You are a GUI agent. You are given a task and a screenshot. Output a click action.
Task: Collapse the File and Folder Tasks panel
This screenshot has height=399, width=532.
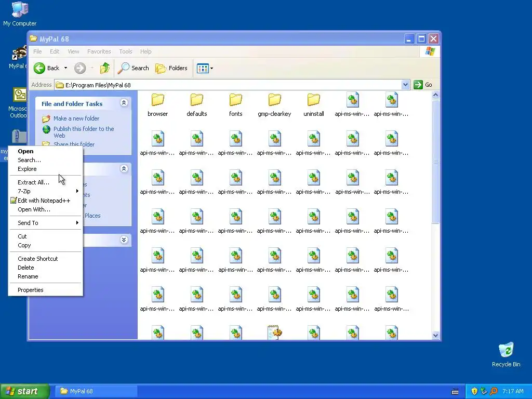(x=124, y=103)
